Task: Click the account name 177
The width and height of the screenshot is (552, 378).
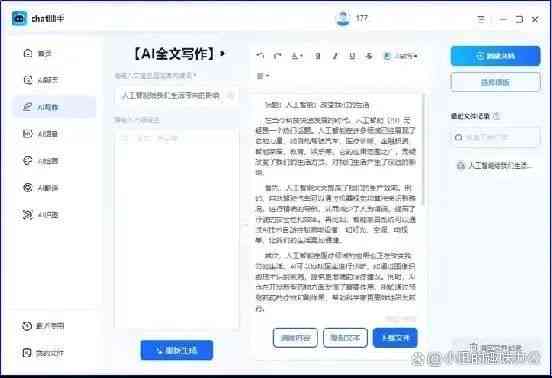Action: coord(362,18)
